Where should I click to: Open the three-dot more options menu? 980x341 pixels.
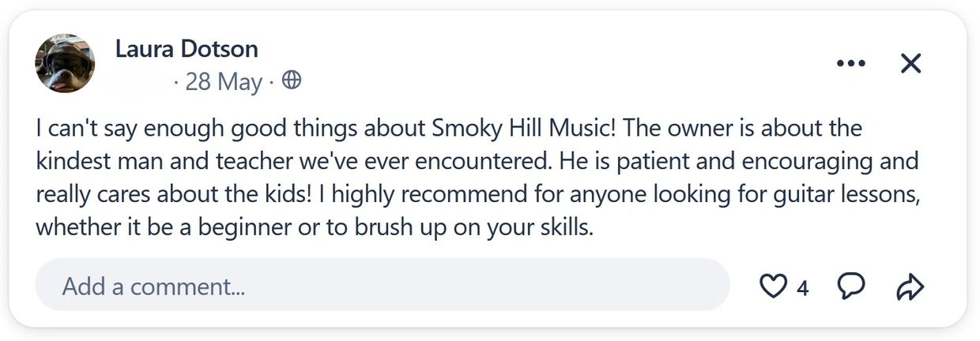pos(850,63)
